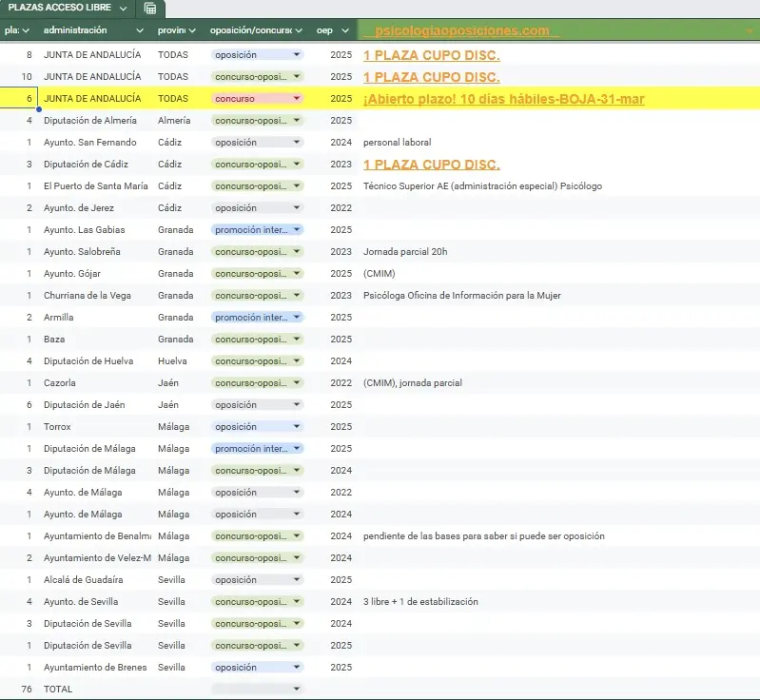Viewport: 760px width, 700px height.
Task: Select the Churriana de la Vega cell
Action: (88, 296)
